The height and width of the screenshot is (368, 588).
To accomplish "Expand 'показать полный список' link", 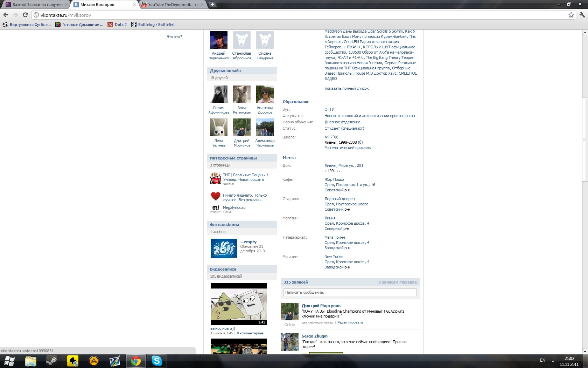I will pyautogui.click(x=346, y=88).
